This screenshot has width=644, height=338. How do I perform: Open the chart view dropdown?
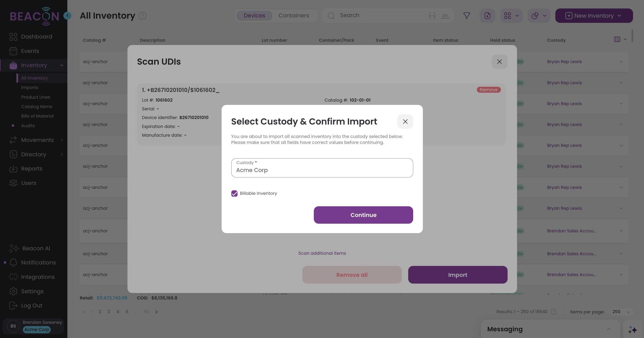point(539,15)
